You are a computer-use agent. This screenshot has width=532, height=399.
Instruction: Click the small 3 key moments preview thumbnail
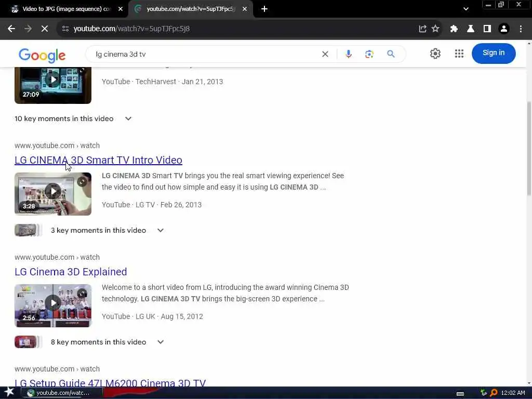[26, 230]
